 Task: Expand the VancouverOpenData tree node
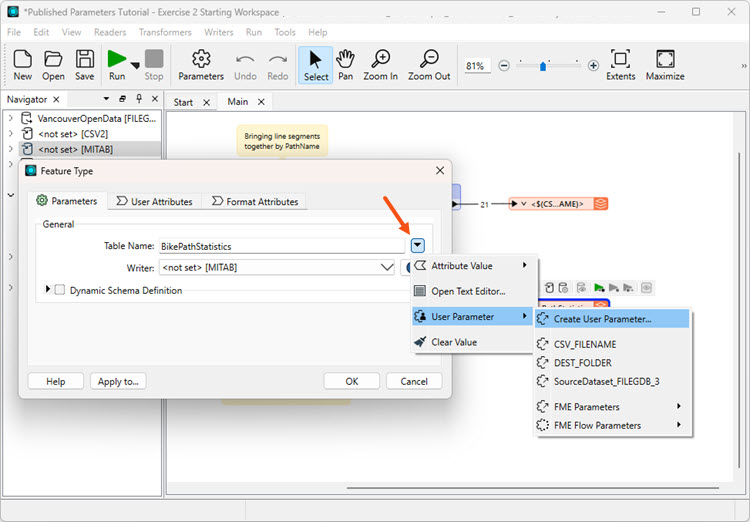(11, 118)
